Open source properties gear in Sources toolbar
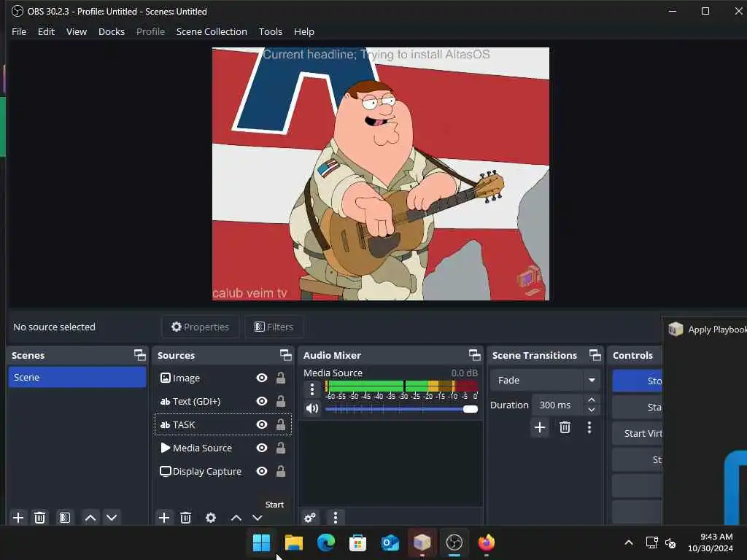The image size is (747, 560). point(211,518)
